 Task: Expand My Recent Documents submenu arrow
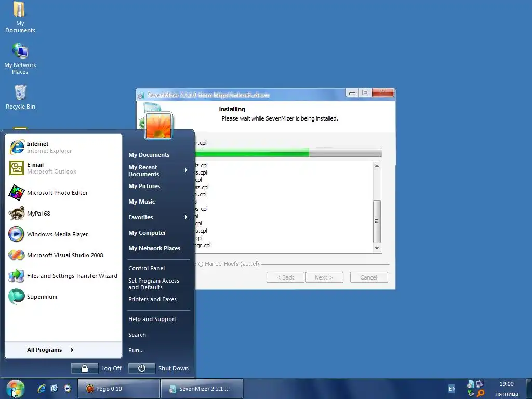click(187, 170)
